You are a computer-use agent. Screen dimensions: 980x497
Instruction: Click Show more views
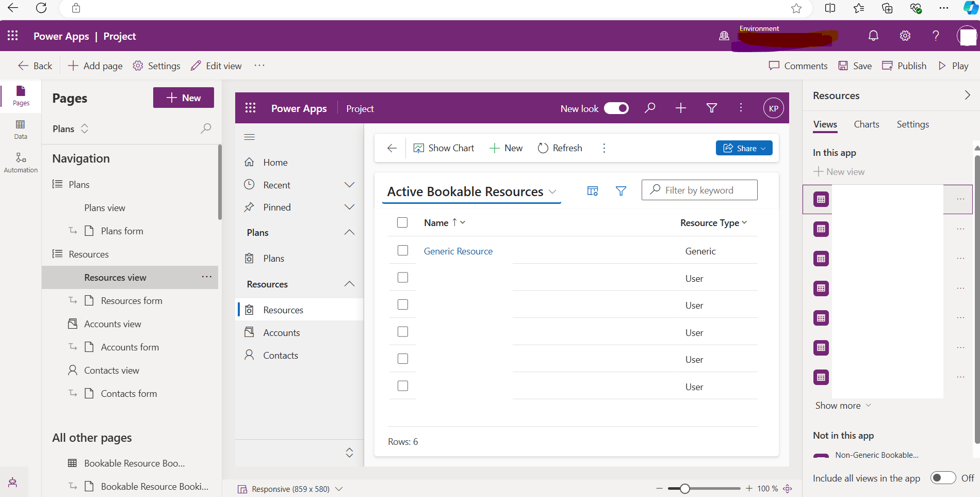[x=843, y=406]
